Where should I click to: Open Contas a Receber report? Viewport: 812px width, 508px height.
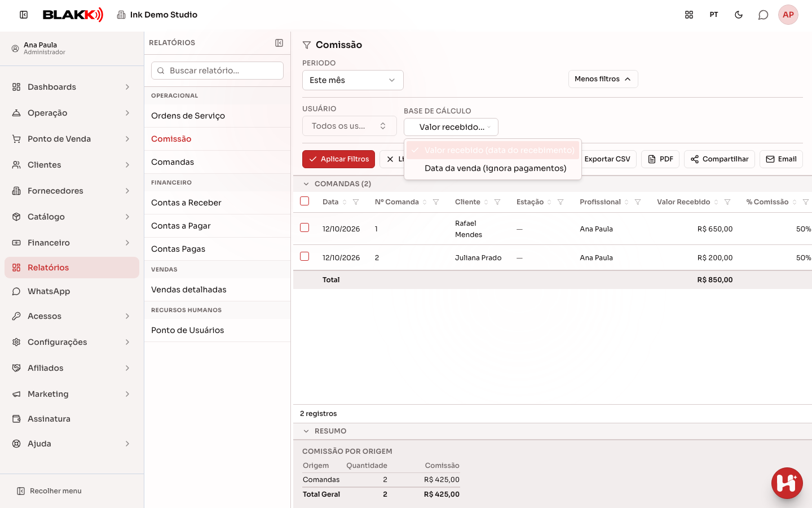[217, 203]
